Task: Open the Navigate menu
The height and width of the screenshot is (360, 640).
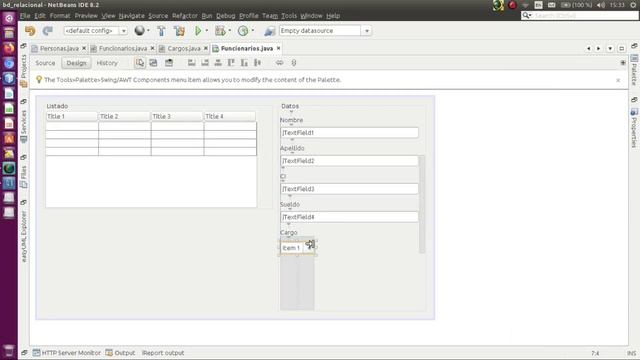Action: click(131, 16)
